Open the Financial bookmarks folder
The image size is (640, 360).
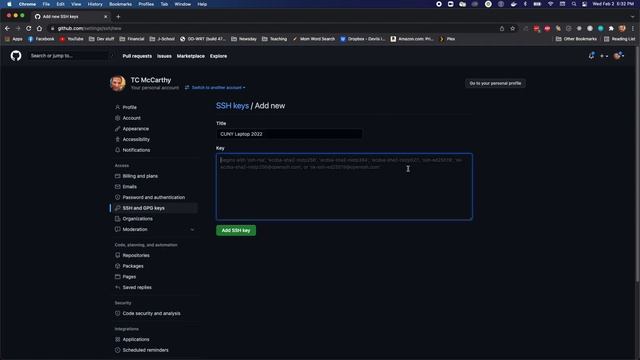[x=132, y=39]
